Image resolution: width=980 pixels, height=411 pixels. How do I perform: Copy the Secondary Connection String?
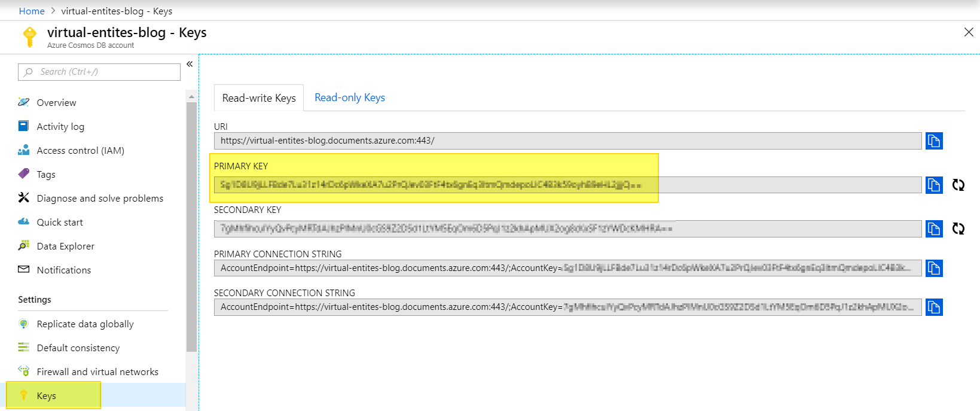click(x=934, y=307)
